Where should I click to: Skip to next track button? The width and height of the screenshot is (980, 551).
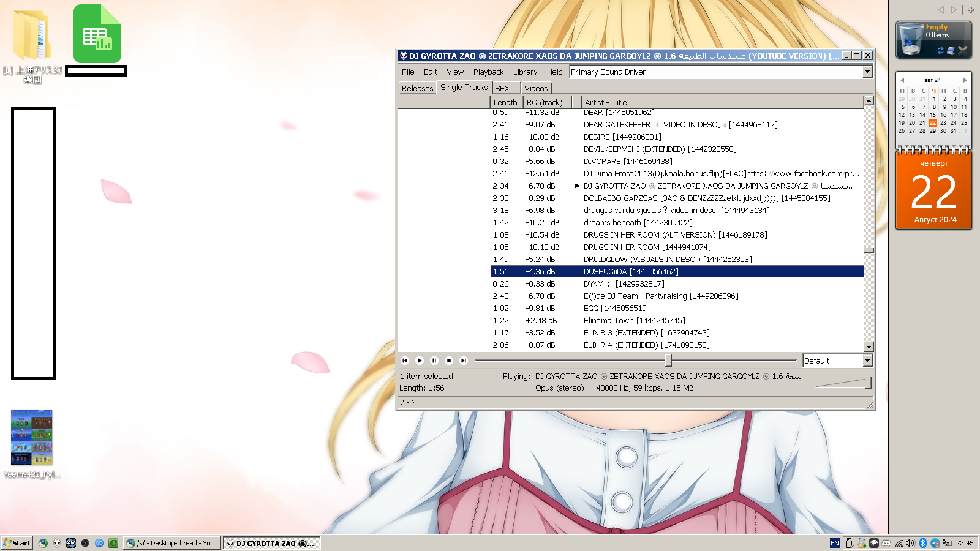(464, 361)
